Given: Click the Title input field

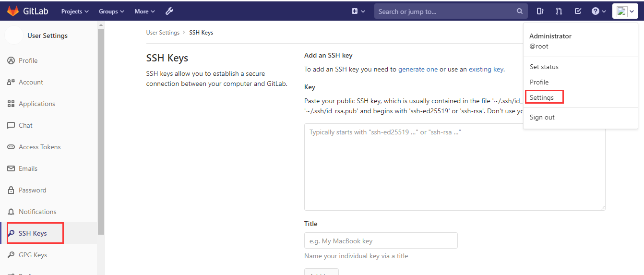Looking at the screenshot, I should [x=381, y=240].
